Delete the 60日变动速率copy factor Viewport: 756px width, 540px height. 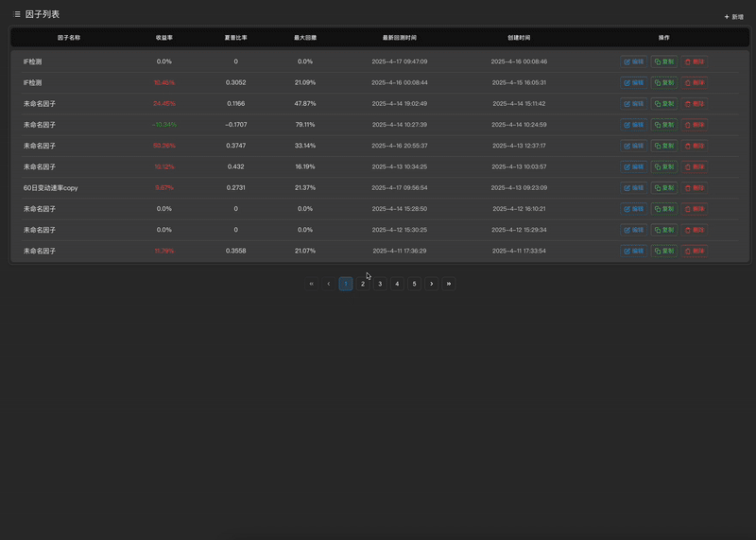(695, 187)
